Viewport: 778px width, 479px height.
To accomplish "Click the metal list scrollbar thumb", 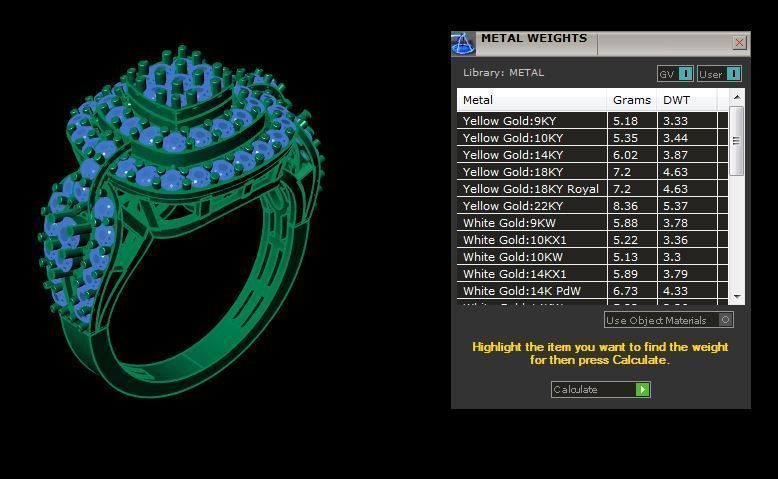I will pos(737,141).
